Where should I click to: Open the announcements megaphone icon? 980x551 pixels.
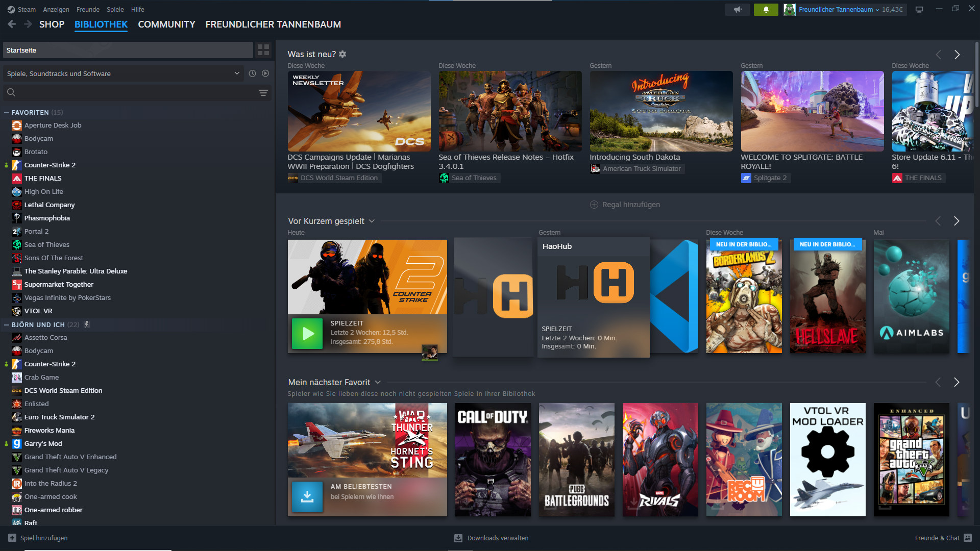(738, 10)
